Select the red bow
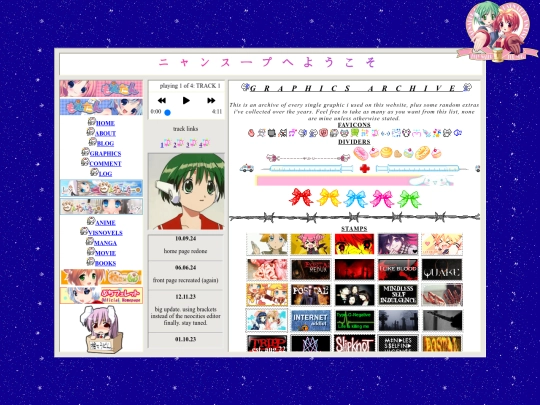This screenshot has width=540, height=405. (301, 198)
